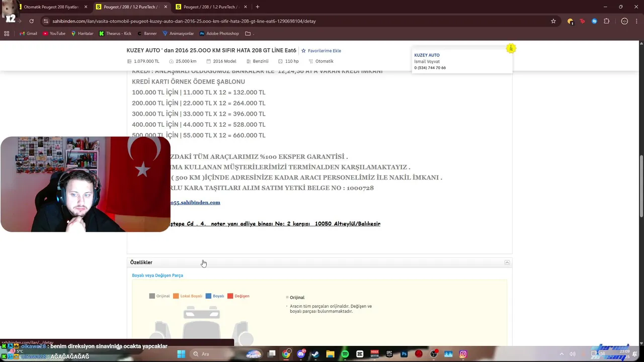Viewport: 644px width, 362px height.
Task: Click the orange Lokal Boyalı legend swatch
Action: [x=176, y=296]
